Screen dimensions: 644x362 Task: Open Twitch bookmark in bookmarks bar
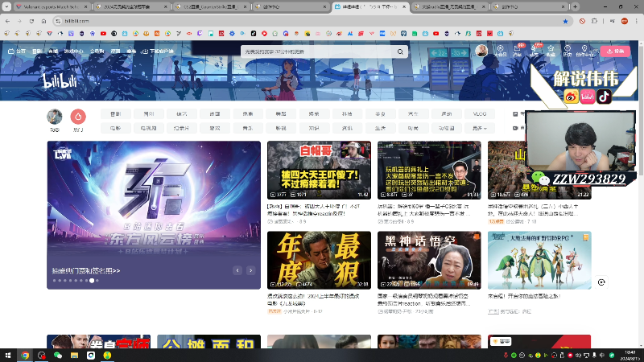(200, 34)
